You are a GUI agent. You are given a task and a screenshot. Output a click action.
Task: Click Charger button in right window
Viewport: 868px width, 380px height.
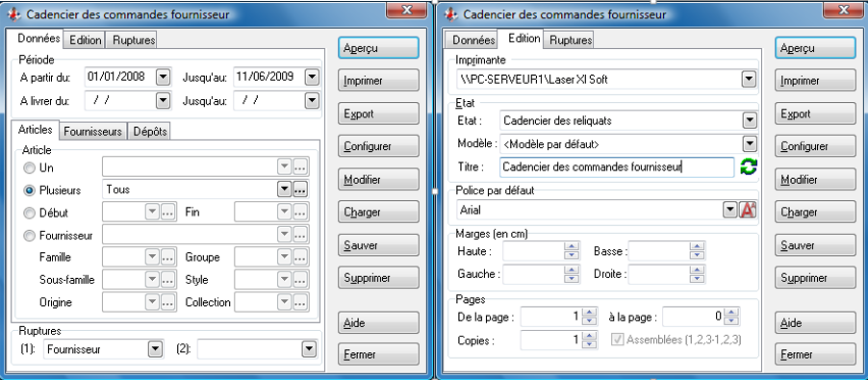click(x=815, y=213)
